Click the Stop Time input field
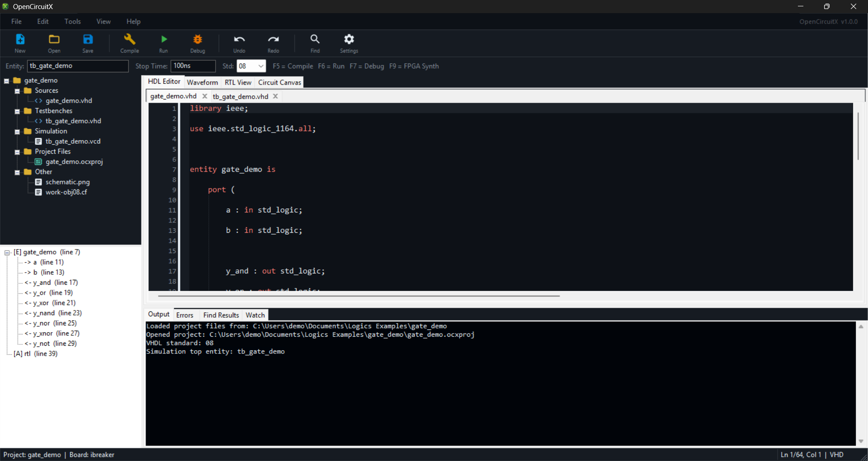The width and height of the screenshot is (868, 461). tap(193, 66)
